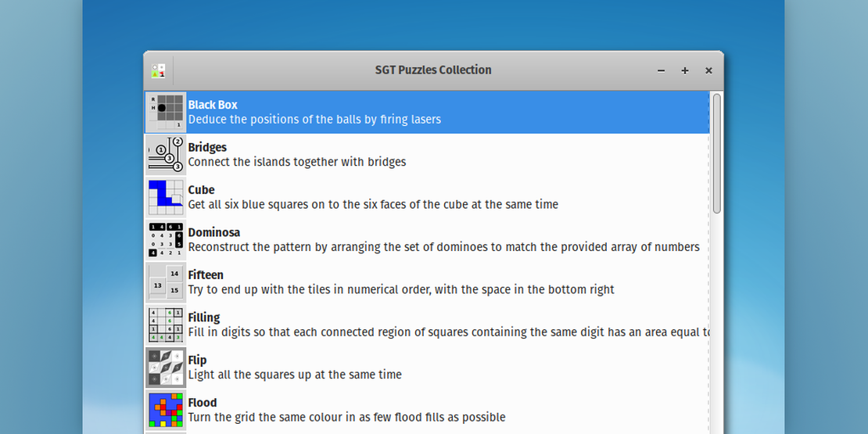Click the Black Box puzzle icon
This screenshot has height=434, width=868.
point(166,112)
